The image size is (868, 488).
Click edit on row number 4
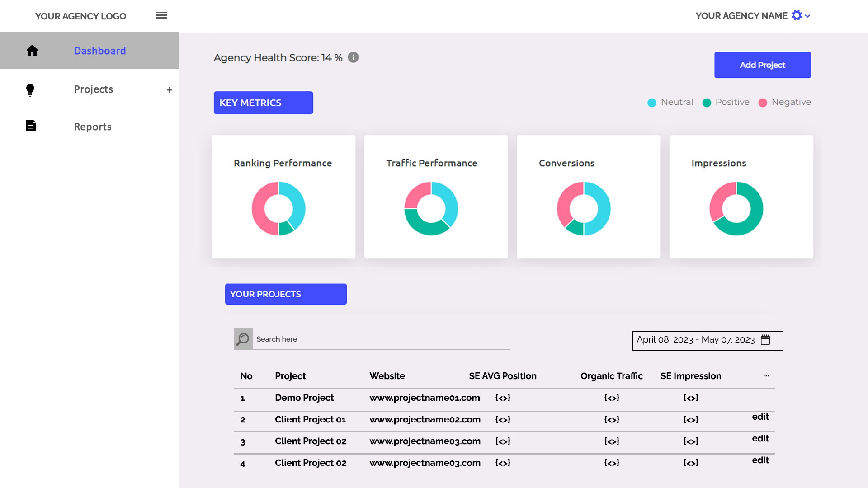pos(760,460)
